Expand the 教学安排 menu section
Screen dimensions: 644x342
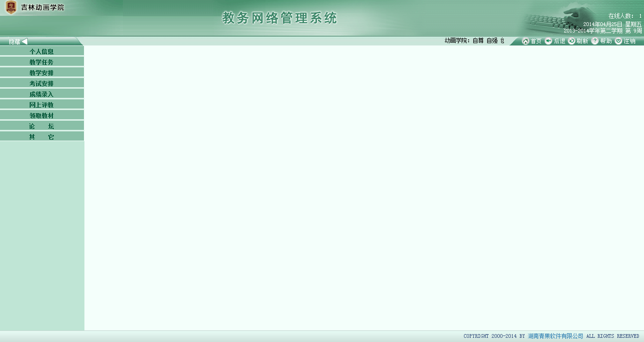42,73
